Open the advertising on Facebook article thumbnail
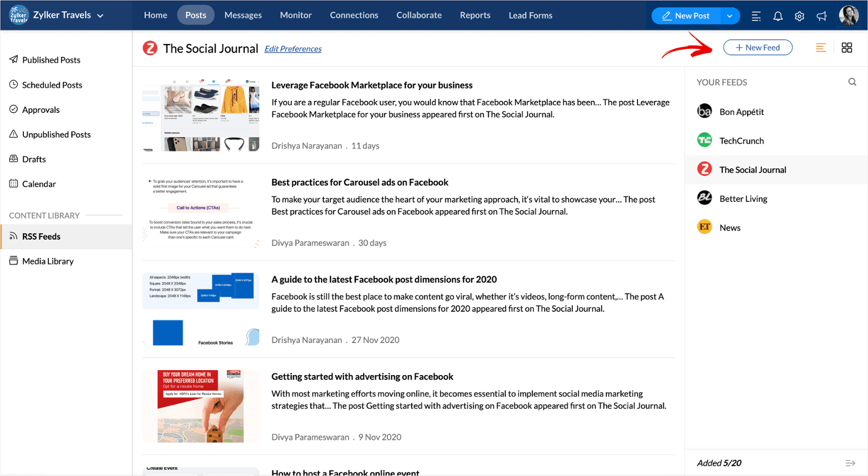 201,407
